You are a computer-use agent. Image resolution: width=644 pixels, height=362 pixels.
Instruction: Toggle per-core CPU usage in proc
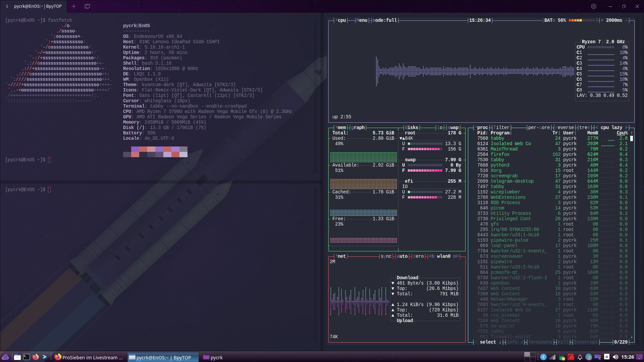(539, 128)
